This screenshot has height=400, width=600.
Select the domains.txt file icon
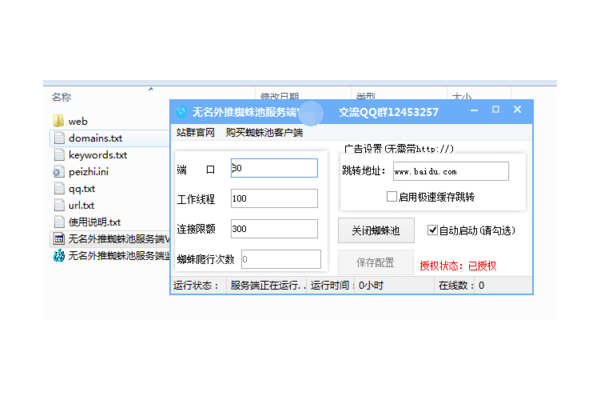(59, 138)
